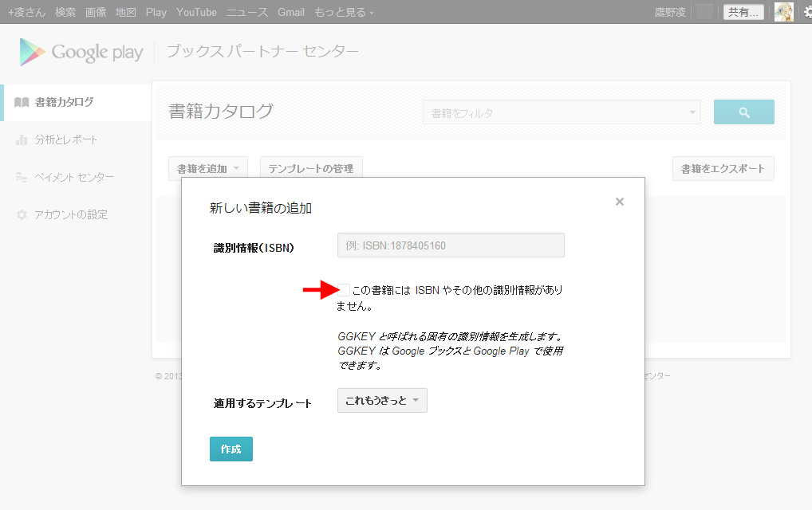812x510 pixels.
Task: Click the 新しい書籍の追加 dialog title
Action: point(261,208)
